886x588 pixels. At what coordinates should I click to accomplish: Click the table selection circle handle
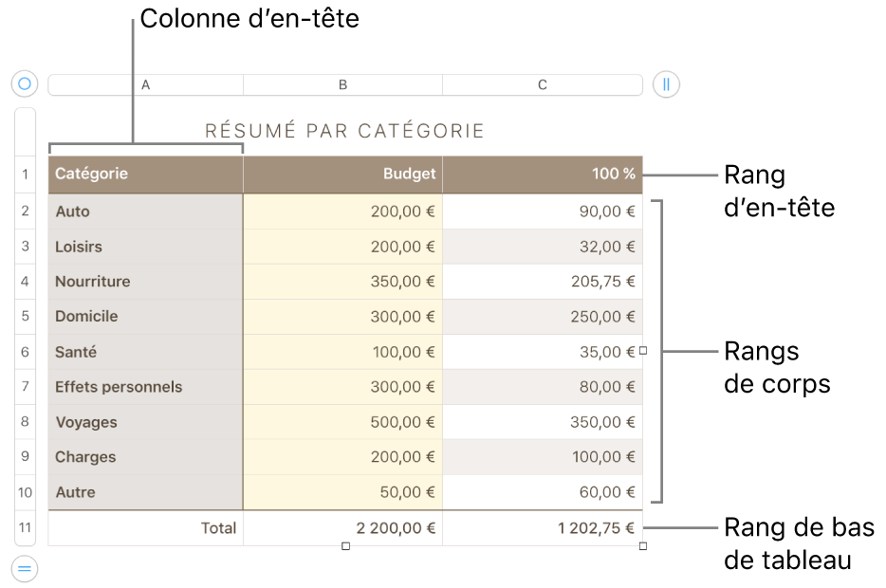point(25,83)
